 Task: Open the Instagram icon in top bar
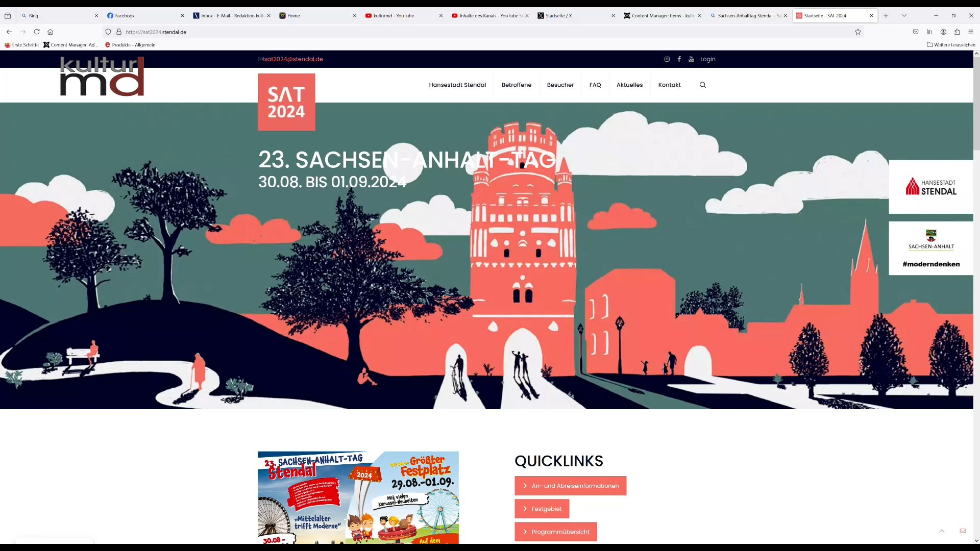[x=667, y=59]
